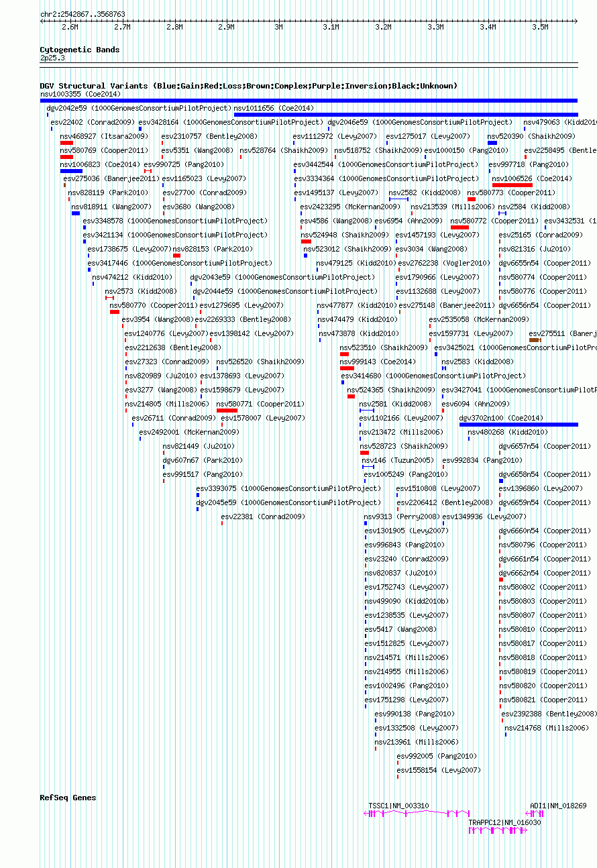
Task: Open the nsv2581 (Kidd2008) variant
Action: coord(395,404)
